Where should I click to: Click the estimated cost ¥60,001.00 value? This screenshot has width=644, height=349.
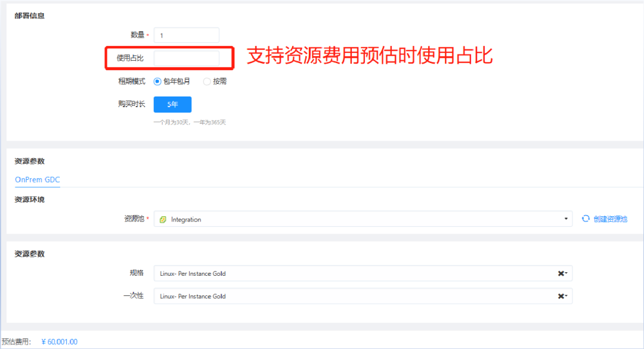tap(59, 341)
